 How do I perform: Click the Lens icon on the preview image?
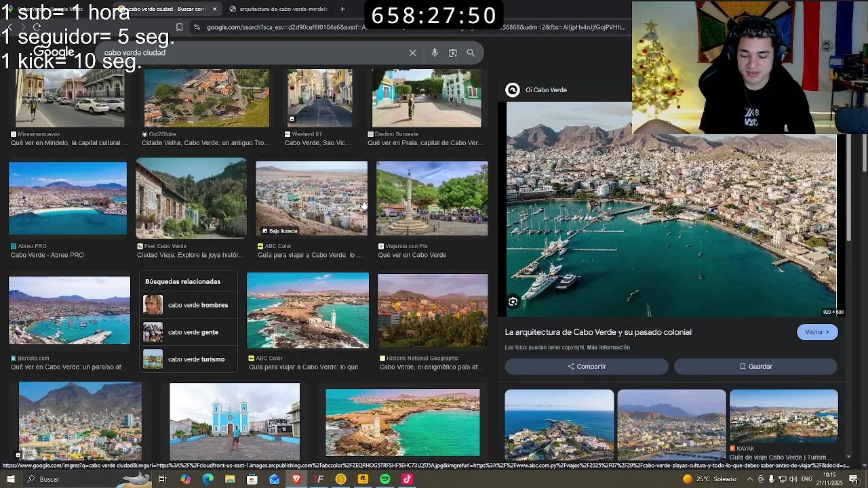coord(513,302)
